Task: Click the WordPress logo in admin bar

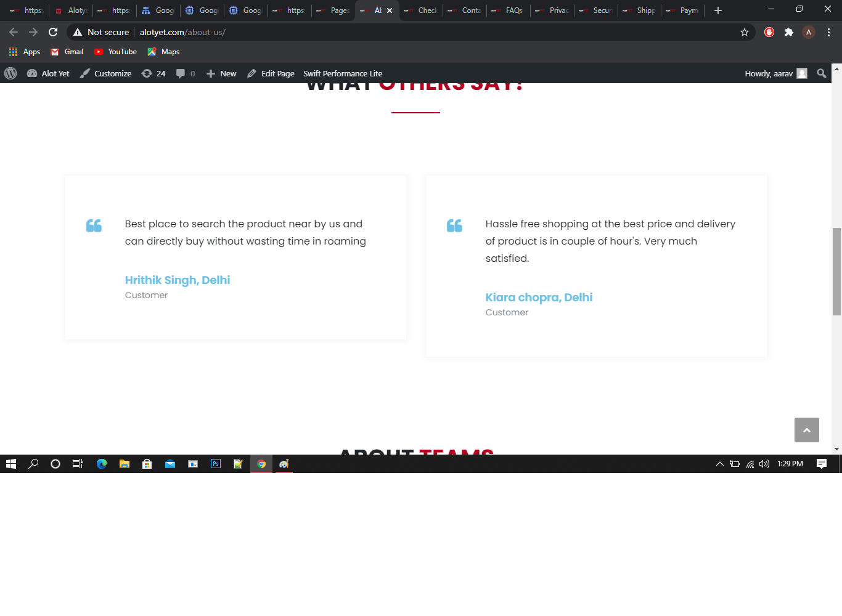Action: click(x=10, y=73)
